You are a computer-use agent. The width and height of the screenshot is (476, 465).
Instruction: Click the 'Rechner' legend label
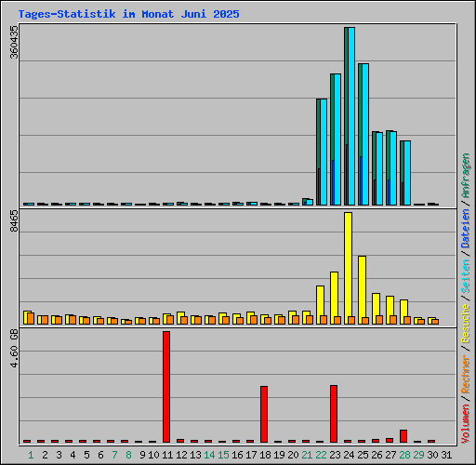466,374
